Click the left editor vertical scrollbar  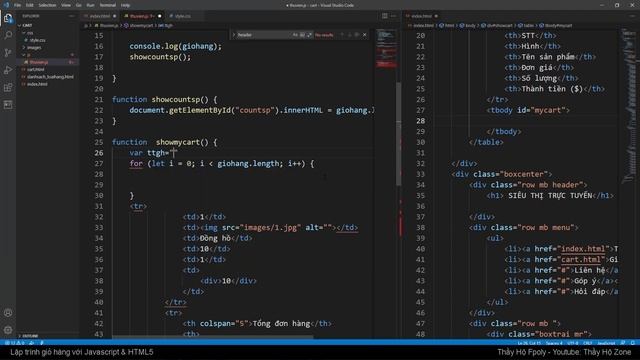[x=398, y=135]
